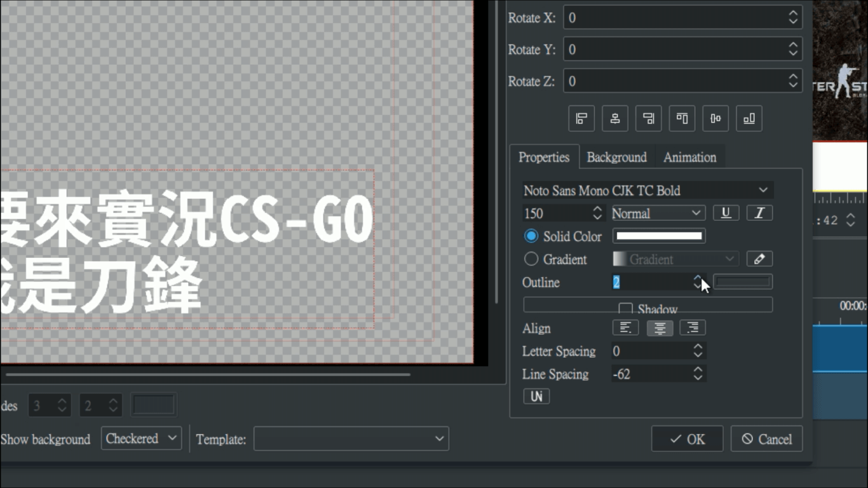868x488 pixels.
Task: Open the dark color swatch next to the bottom-left spinboxes
Action: pos(153,405)
